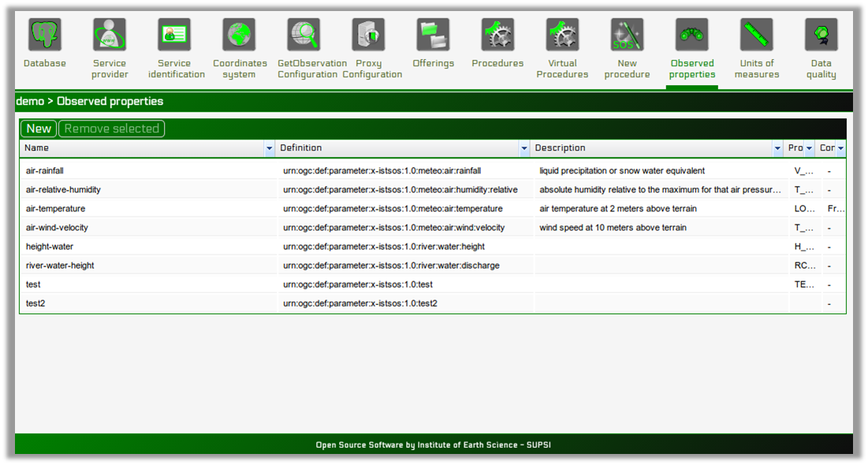Open Service identification settings
This screenshot has height=465, width=868.
tap(176, 35)
